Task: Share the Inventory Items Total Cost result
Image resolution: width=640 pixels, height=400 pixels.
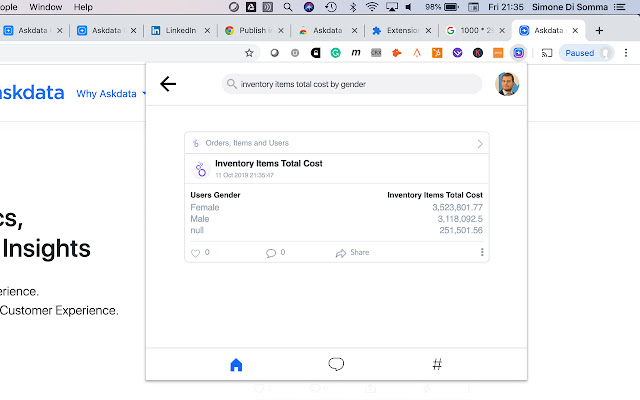Action: pos(352,253)
